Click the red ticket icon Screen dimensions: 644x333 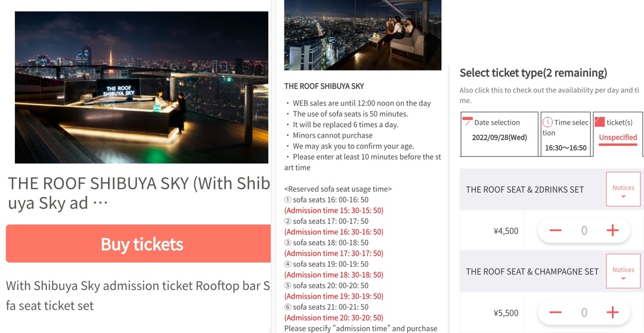(599, 122)
